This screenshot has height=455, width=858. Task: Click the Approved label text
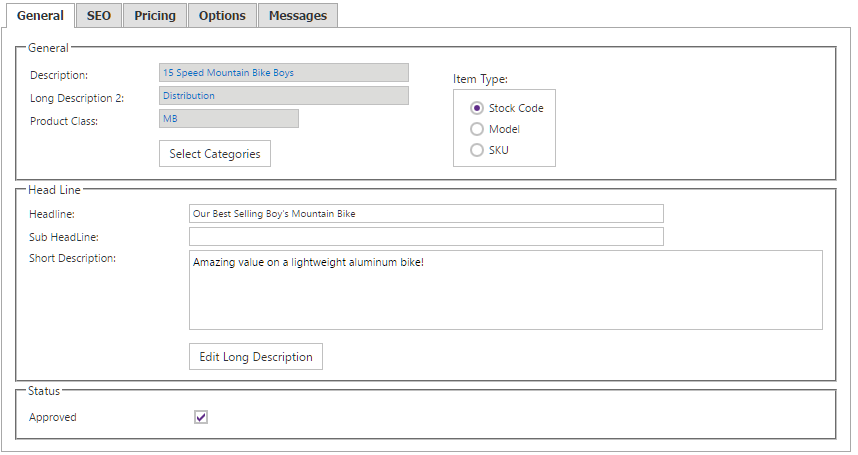pyautogui.click(x=53, y=417)
